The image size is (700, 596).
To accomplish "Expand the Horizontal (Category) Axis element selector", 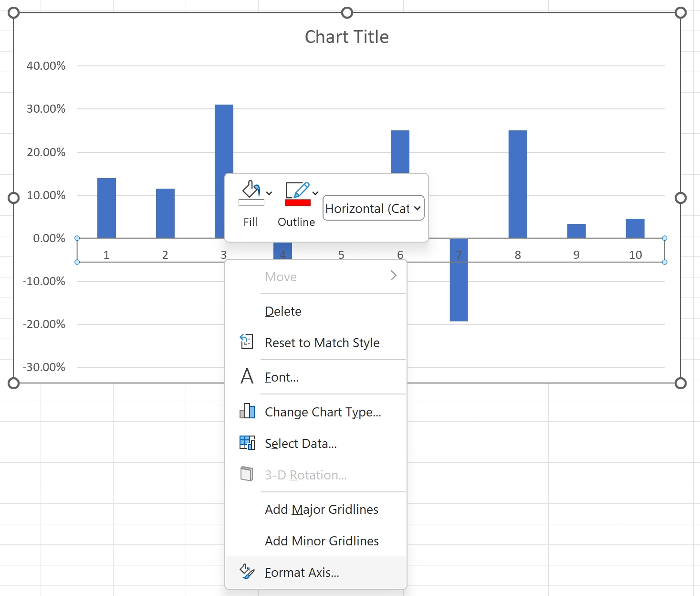I will point(374,208).
